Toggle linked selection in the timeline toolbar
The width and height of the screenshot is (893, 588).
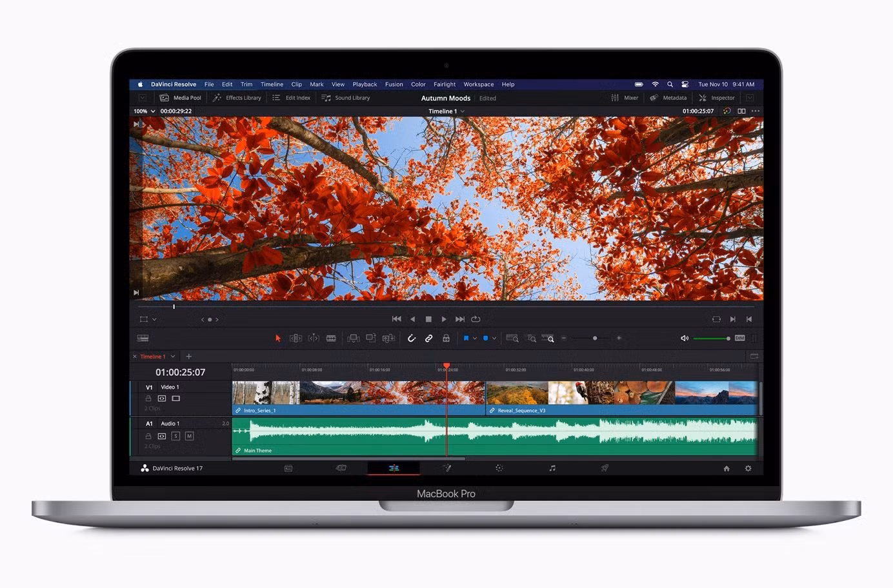click(x=428, y=338)
